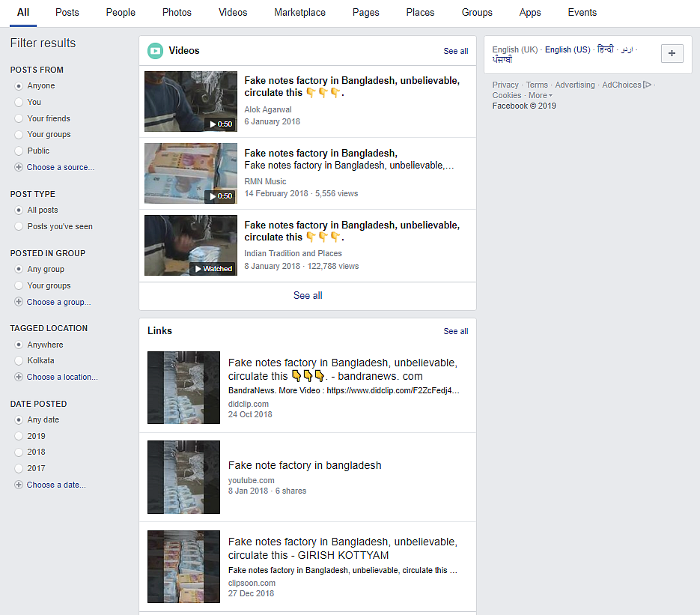The image size is (700, 615).
Task: Open Fake note factory in bangladesh YouTube link
Action: (305, 465)
